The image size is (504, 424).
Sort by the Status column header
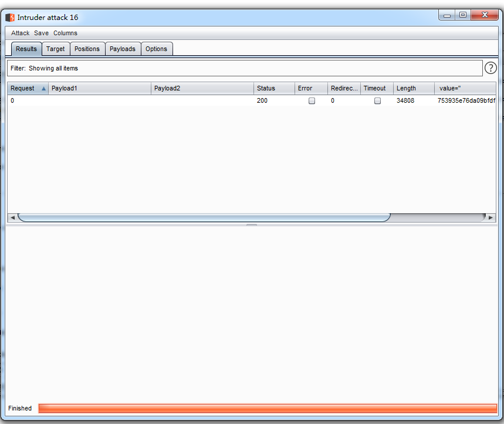point(274,89)
